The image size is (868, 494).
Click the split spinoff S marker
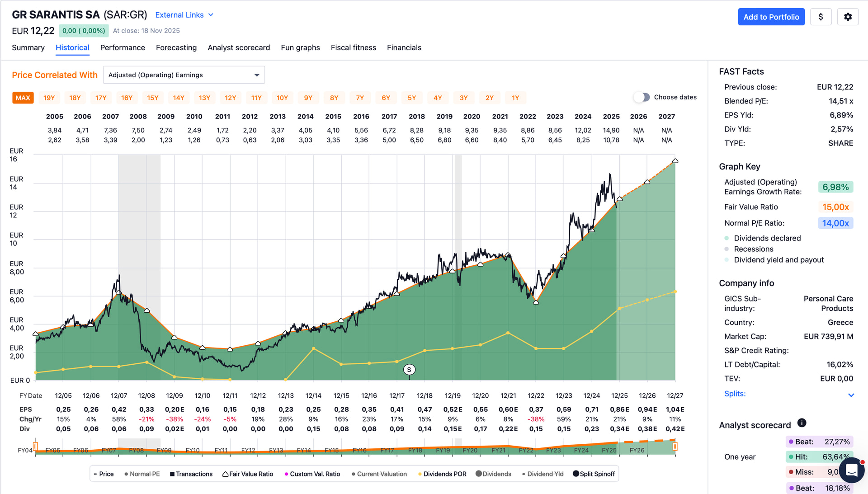(409, 370)
